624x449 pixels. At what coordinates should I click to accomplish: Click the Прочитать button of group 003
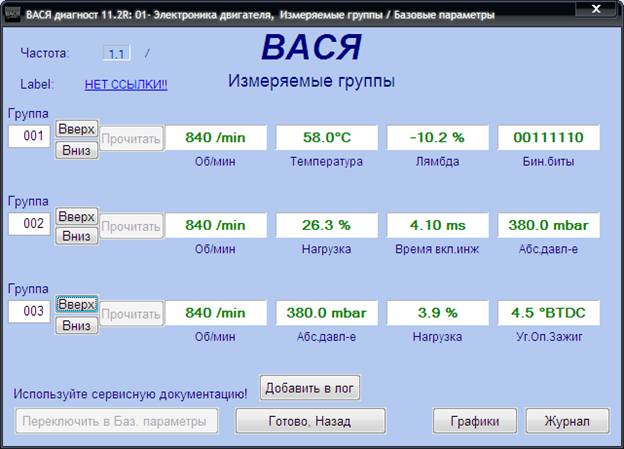(131, 314)
